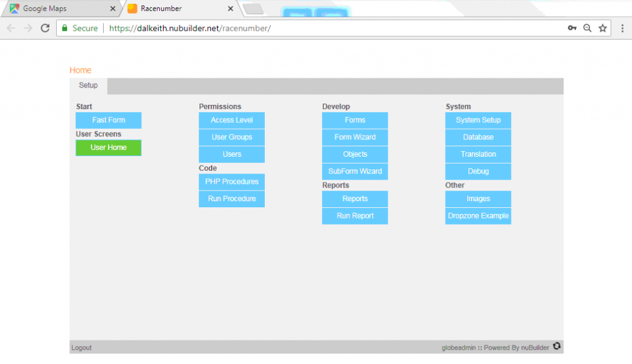Open the Chrome three-dot menu
The image size is (632, 364).
click(622, 28)
